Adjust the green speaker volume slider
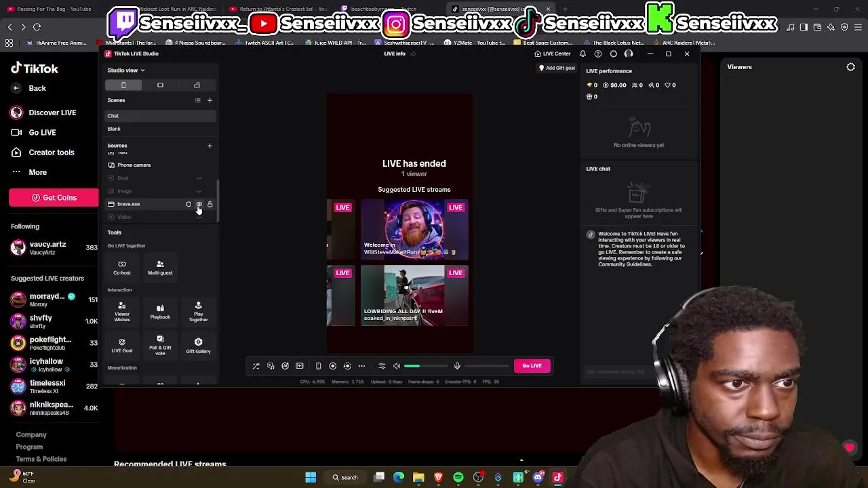The height and width of the screenshot is (488, 868). (425, 366)
